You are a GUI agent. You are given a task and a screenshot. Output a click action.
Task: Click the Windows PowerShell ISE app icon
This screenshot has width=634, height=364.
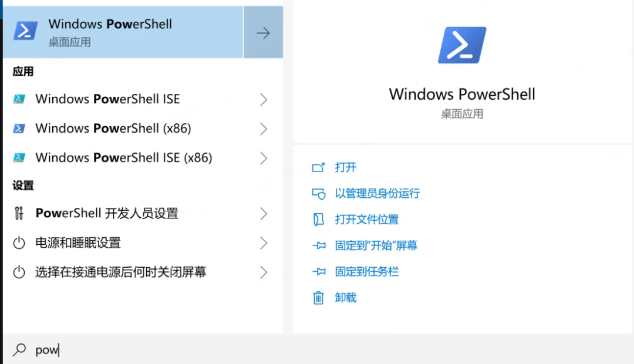pyautogui.click(x=19, y=99)
